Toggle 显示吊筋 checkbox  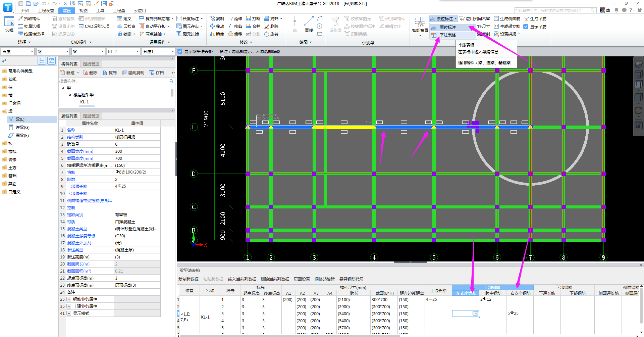[x=526, y=27]
